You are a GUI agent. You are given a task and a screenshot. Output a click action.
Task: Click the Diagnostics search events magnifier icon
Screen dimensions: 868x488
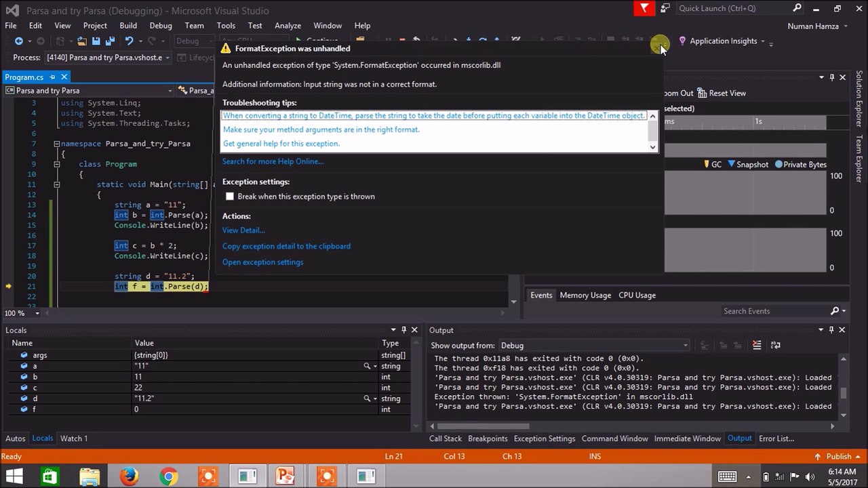835,311
